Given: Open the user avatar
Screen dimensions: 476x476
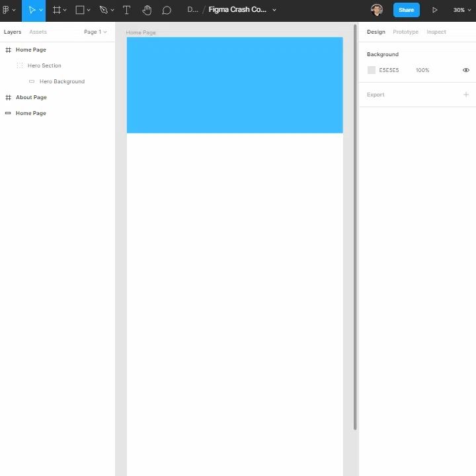Looking at the screenshot, I should [x=377, y=10].
